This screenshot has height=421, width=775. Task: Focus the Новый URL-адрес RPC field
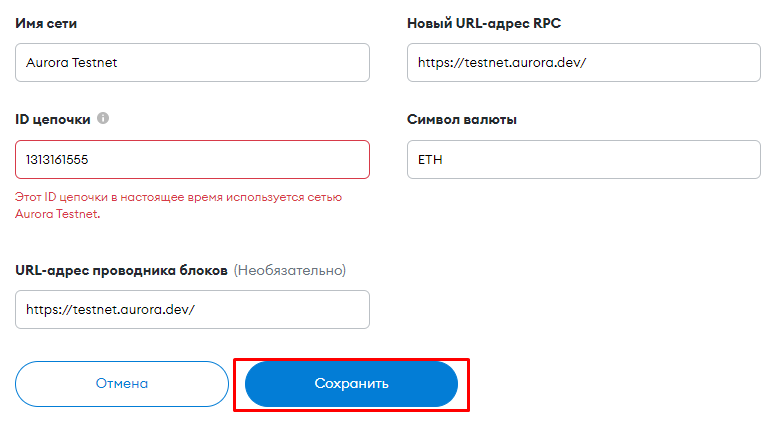point(584,62)
